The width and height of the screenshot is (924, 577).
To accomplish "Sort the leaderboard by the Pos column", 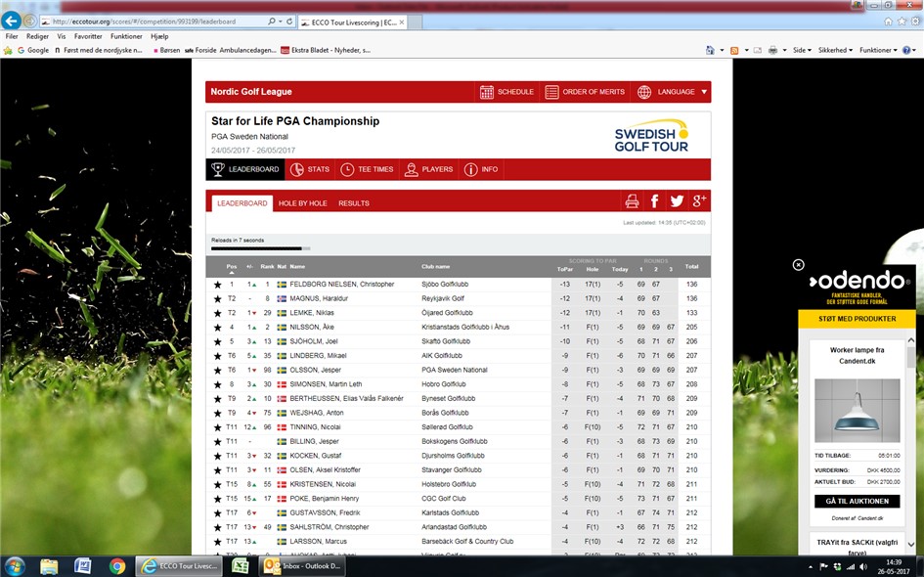I will tap(232, 267).
